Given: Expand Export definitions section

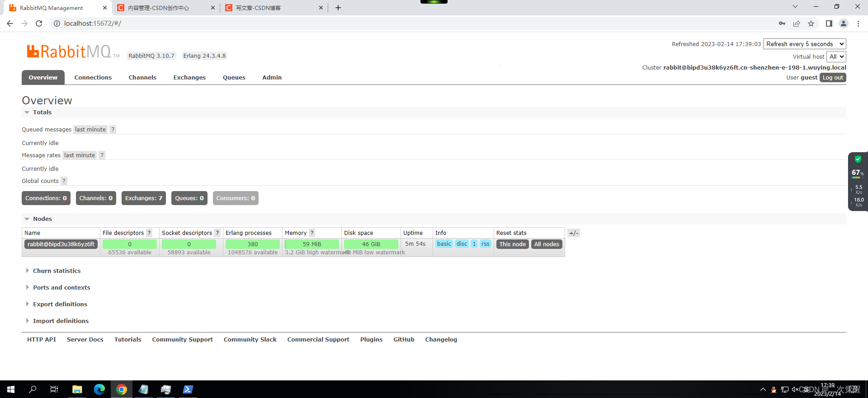Looking at the screenshot, I should click(60, 304).
